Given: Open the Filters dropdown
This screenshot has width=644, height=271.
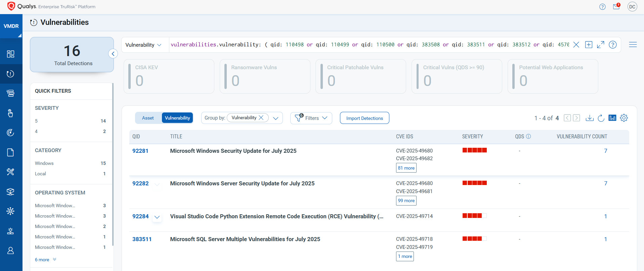Looking at the screenshot, I should coord(311,118).
